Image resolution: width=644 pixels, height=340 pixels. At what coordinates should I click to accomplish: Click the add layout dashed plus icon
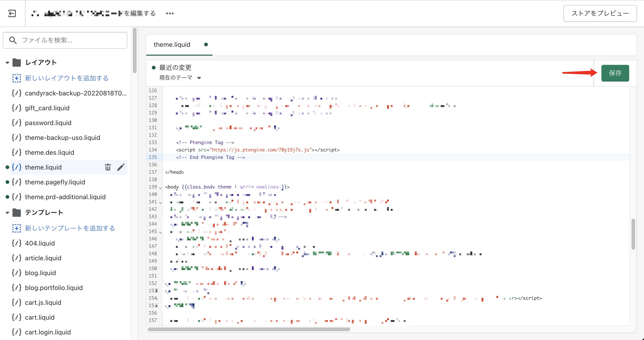tap(17, 78)
